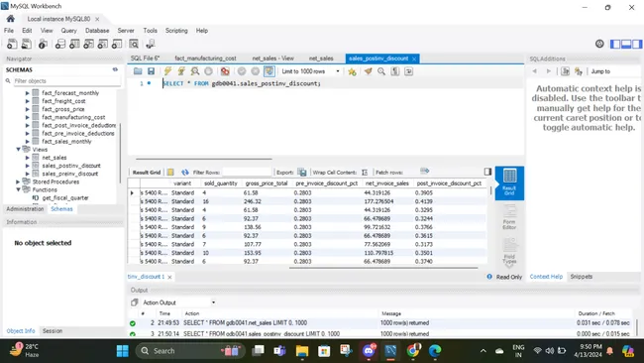This screenshot has height=363, width=644.
Task: Open Inspector for selected object
Action: click(x=44, y=44)
